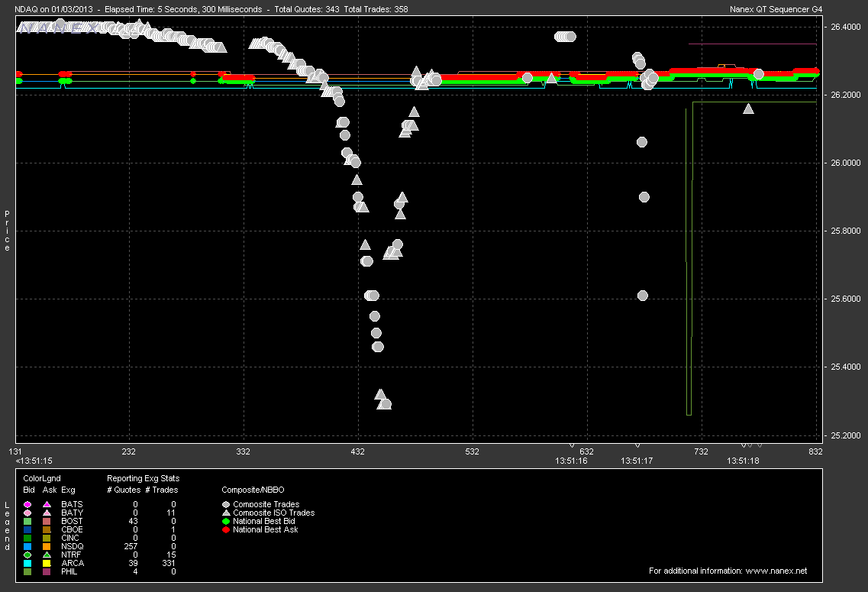The width and height of the screenshot is (868, 592).
Task: Click the lowest ISO trade triangle near 25.30
Action: pos(380,395)
